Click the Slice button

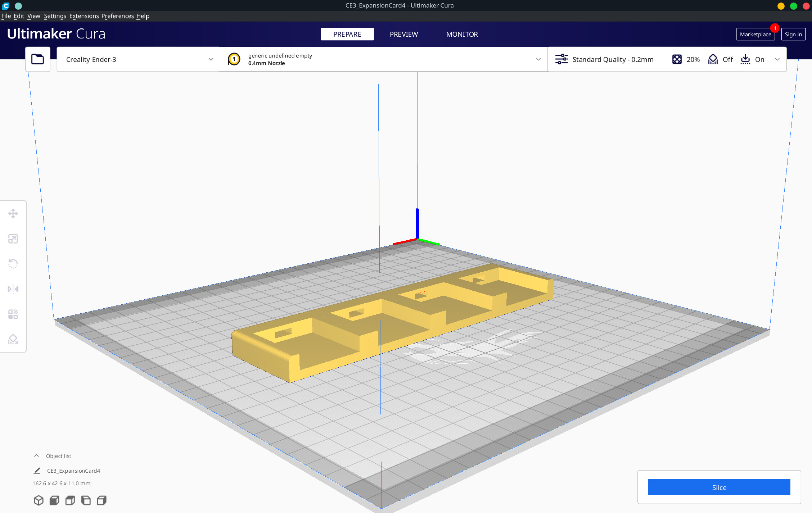tap(719, 487)
